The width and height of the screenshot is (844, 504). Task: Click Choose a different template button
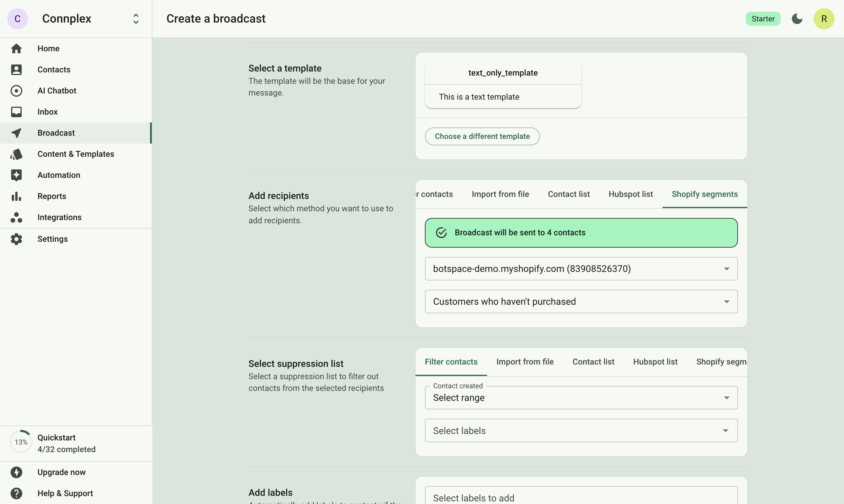(482, 136)
